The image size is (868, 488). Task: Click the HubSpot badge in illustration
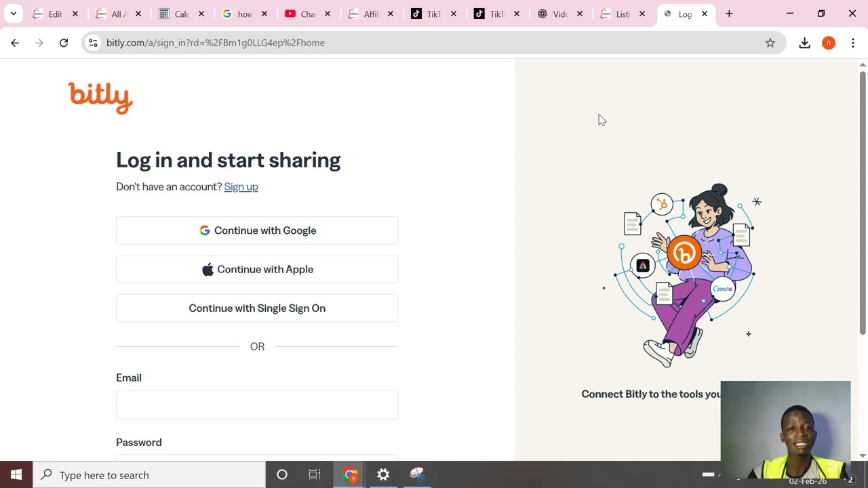[x=662, y=204]
